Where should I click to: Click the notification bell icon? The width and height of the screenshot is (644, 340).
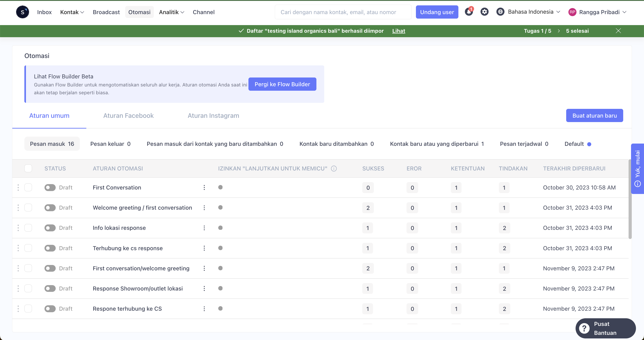point(469,12)
